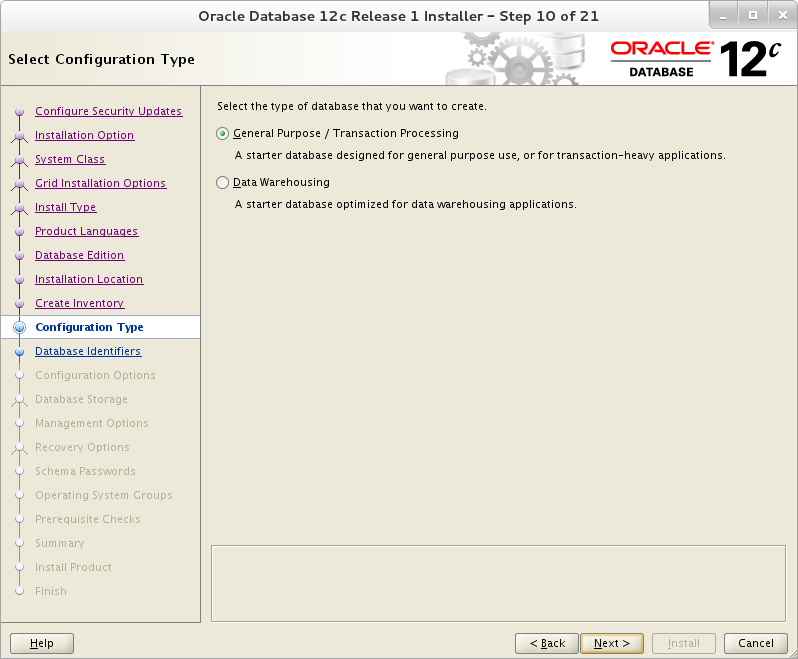Click the empty message area at bottom
Screen dimensions: 798x659
pyautogui.click(x=498, y=583)
